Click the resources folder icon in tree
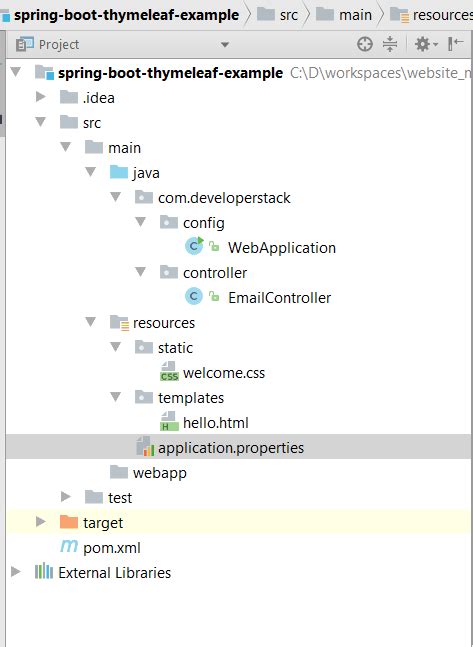 (x=119, y=323)
